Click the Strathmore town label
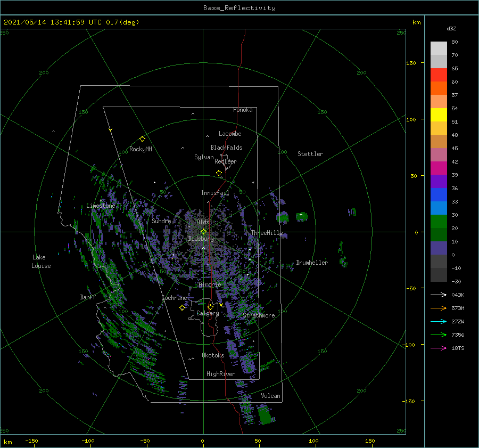This screenshot has width=479, height=448. 259,315
